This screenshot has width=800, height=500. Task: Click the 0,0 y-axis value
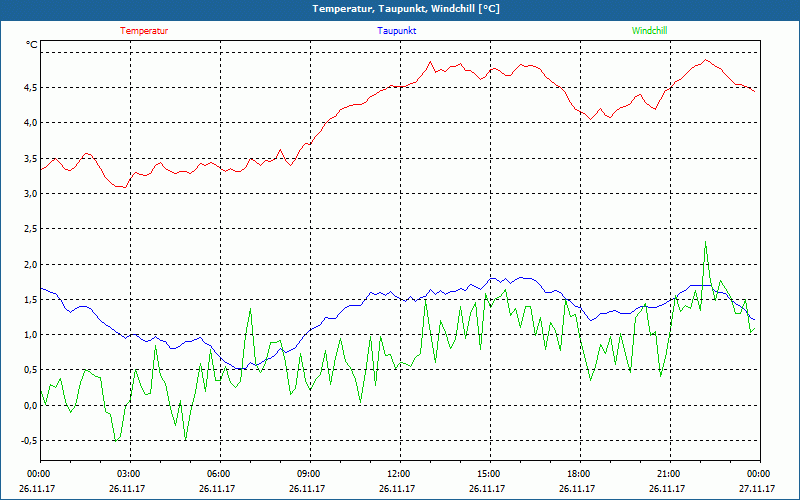click(x=31, y=406)
